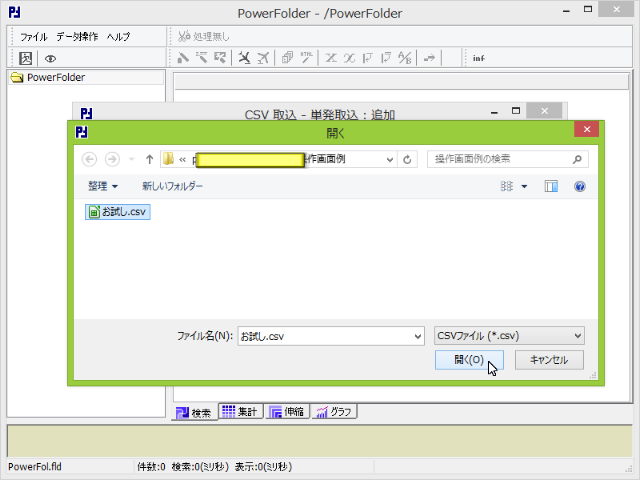Click the figure icon under ファイル menu
This screenshot has height=480, width=640.
[x=26, y=58]
